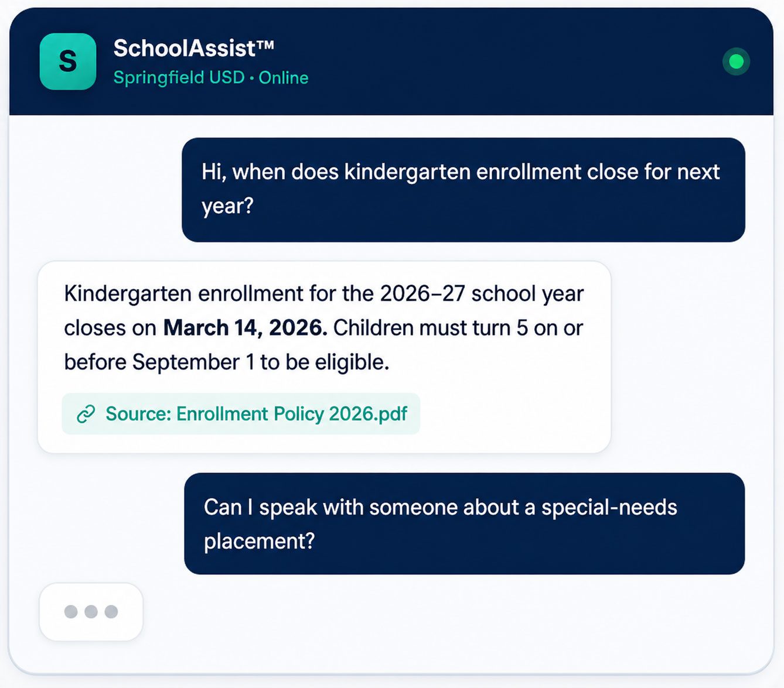Select the kindergarten enrollment question message bubble
The width and height of the screenshot is (784, 688).
[463, 190]
